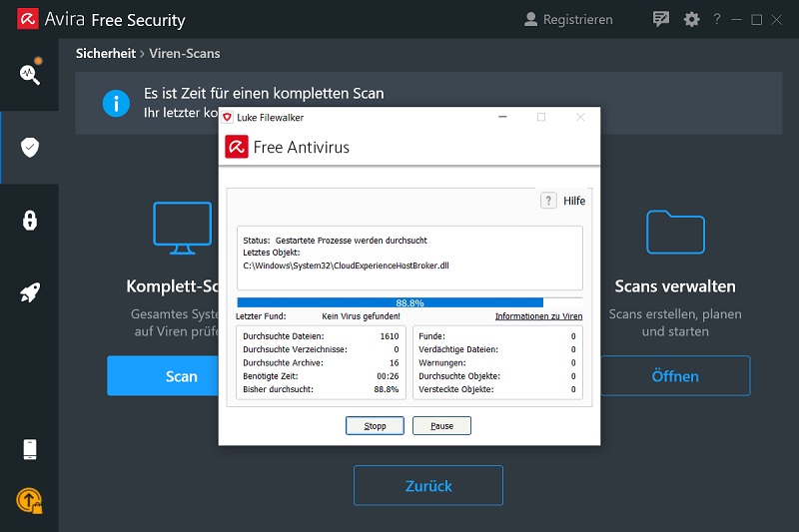Click the 'Durchsuchte Objekte:' row
This screenshot has width=799, height=532.
[x=497, y=376]
